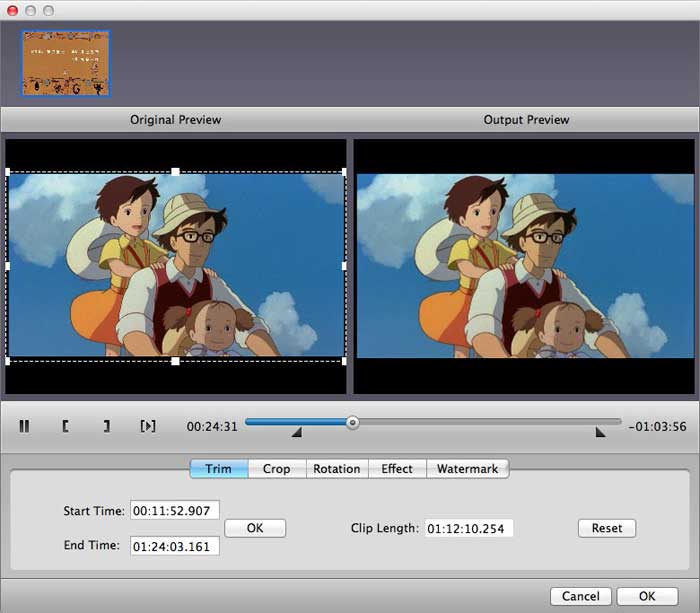Switch to the Trim tab

click(x=219, y=469)
